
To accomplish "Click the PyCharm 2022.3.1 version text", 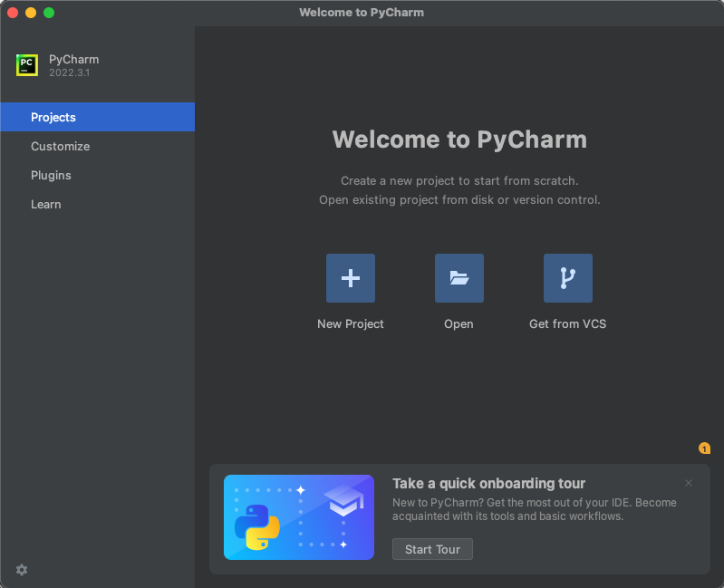I will [x=69, y=72].
